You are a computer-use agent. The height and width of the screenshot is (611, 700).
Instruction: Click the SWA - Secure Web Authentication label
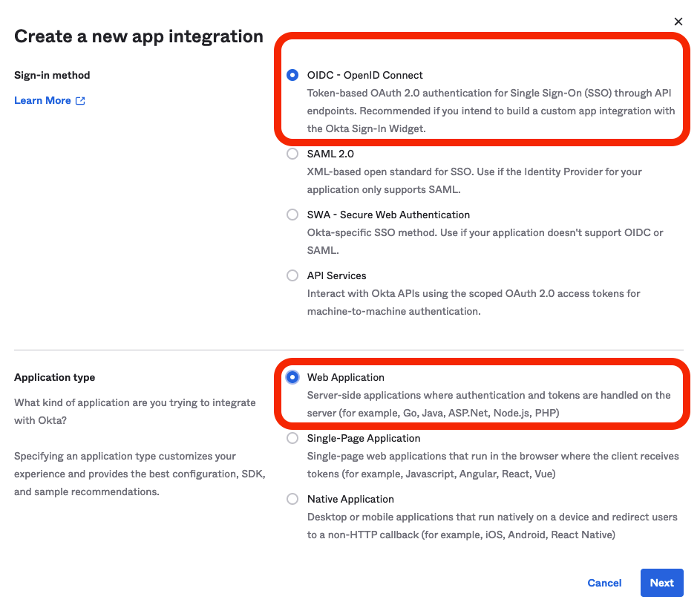tap(388, 215)
